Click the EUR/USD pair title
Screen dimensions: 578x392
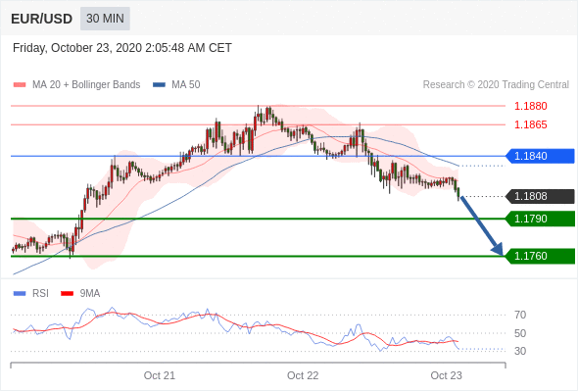42,19
